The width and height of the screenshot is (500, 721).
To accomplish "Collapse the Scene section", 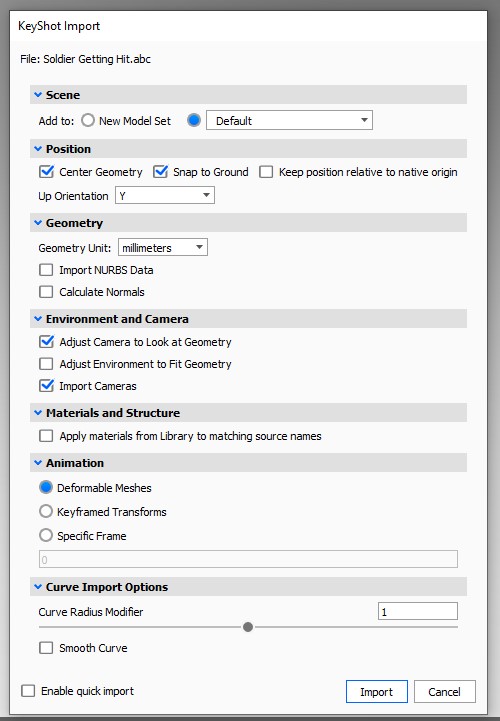I will (x=38, y=95).
